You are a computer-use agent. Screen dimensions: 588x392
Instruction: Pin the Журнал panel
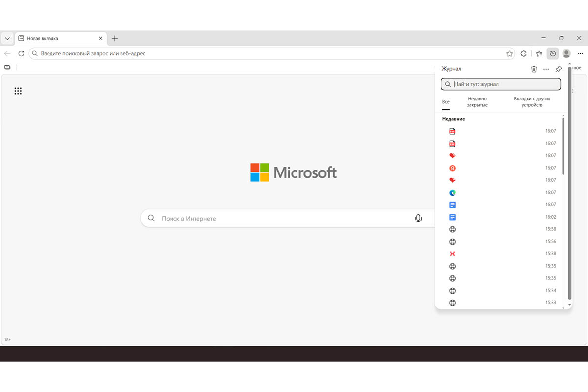click(x=559, y=69)
